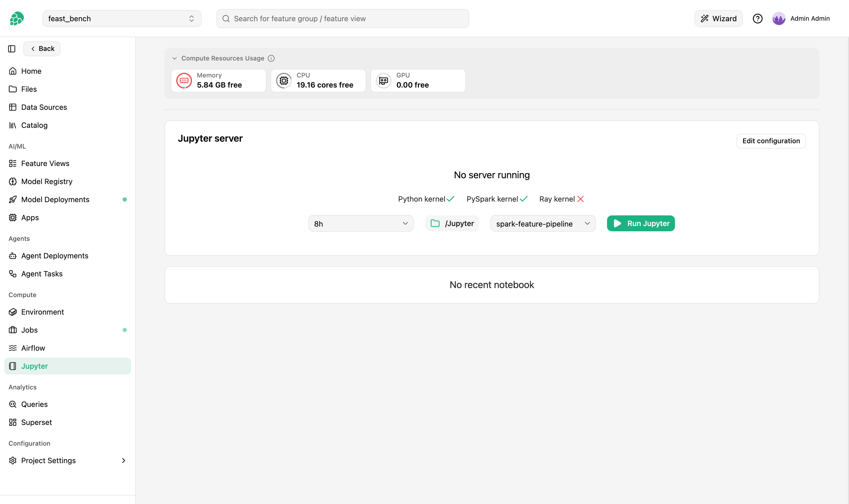Click the CPU cores gauge icon
849x504 pixels.
[284, 80]
